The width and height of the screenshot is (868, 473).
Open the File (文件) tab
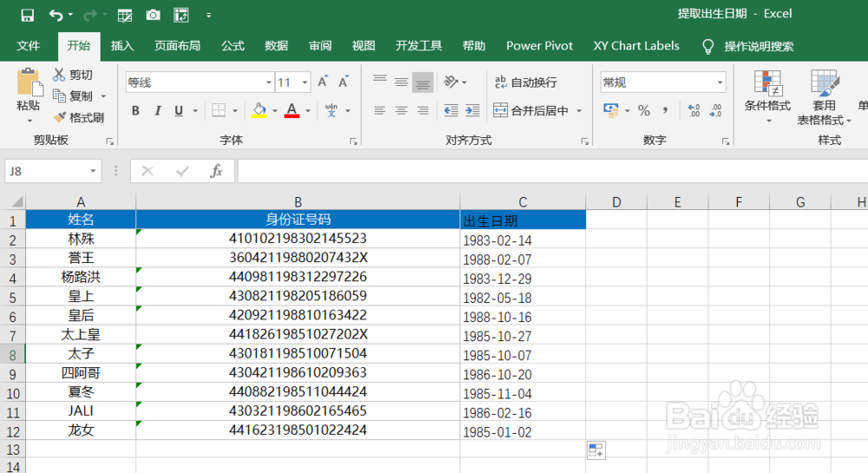coord(29,46)
